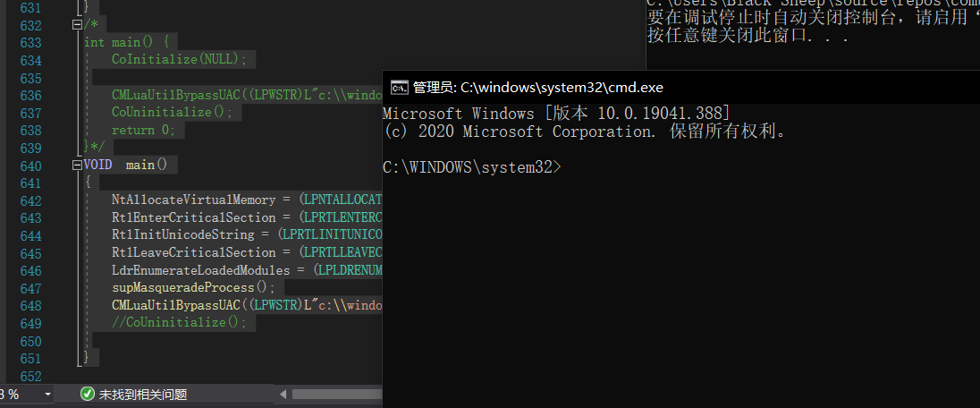
Task: Click the green checkmark no-issues status icon
Action: [88, 395]
